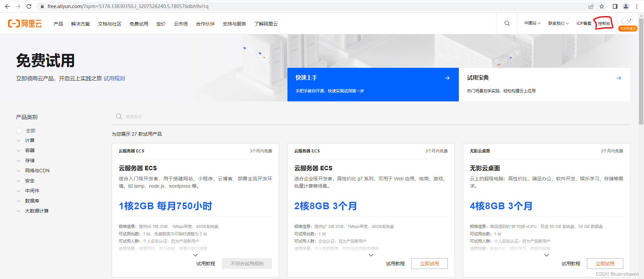
Task: Click the arrow on 快速上手 banner
Action: [x=447, y=78]
